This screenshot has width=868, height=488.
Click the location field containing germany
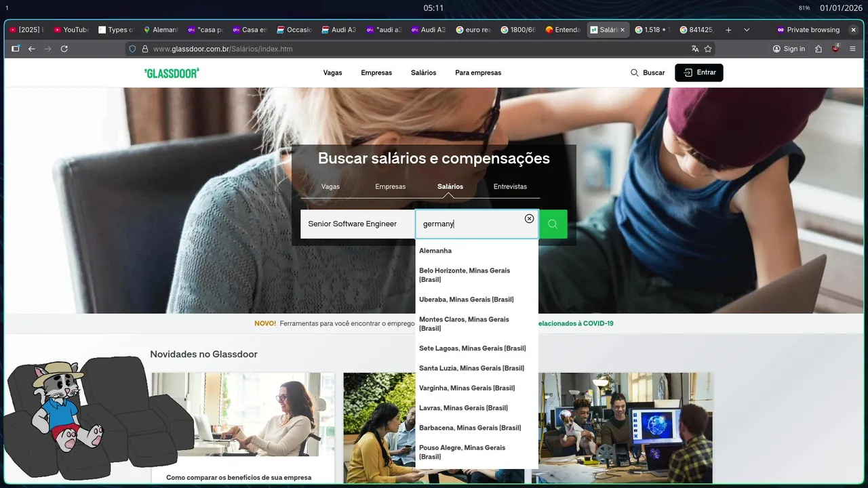[477, 224]
